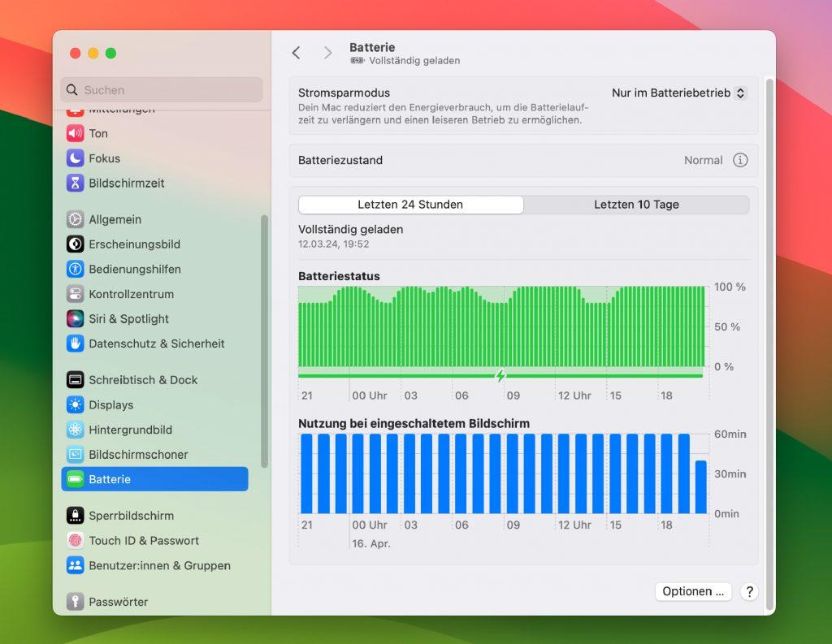Select the Ton sidebar label
Screen dimensions: 832x644
pos(98,134)
